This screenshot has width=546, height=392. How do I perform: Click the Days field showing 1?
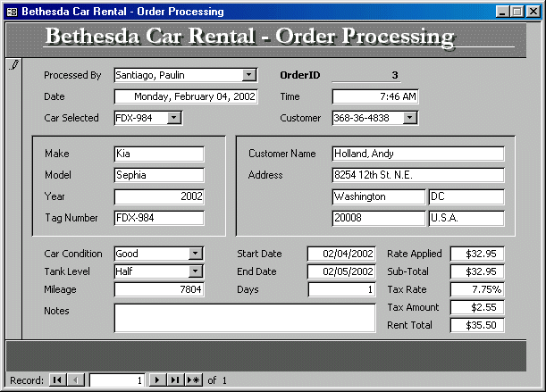click(x=341, y=289)
